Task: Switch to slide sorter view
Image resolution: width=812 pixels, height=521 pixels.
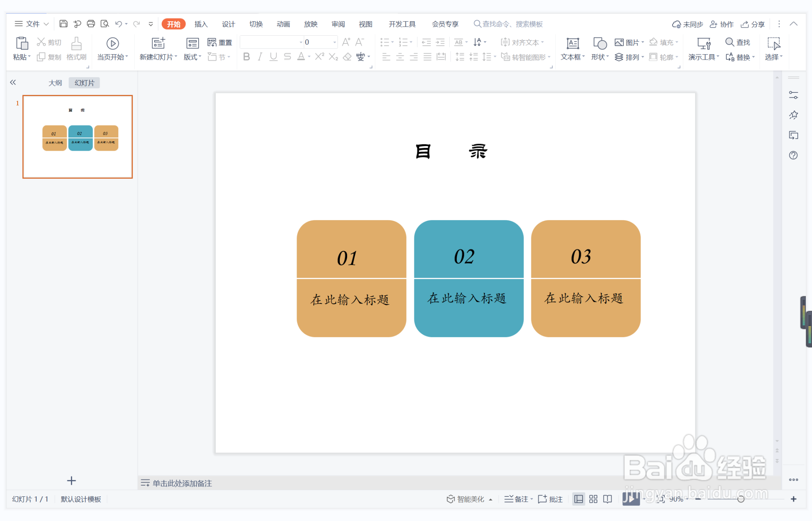Action: (x=593, y=499)
